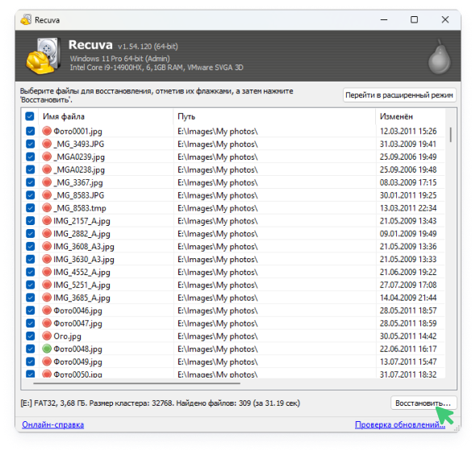Select file name IMG_4552_A.jpg
Image resolution: width=476 pixels, height=455 pixels.
81,272
